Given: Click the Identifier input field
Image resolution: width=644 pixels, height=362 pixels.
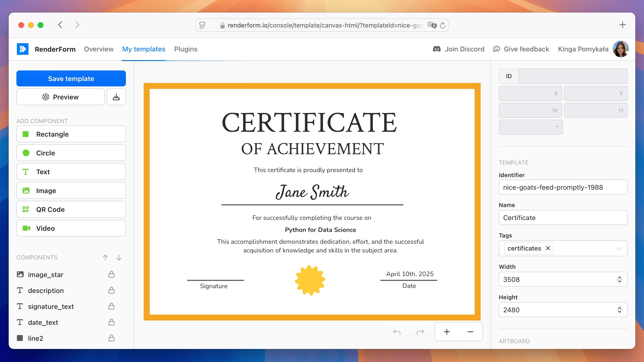Looking at the screenshot, I should pyautogui.click(x=563, y=187).
